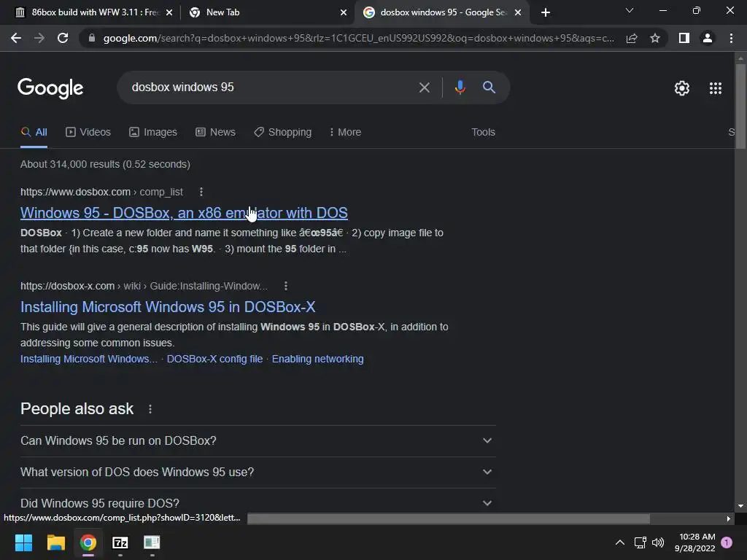Open the Windows 95 - DOSBox result link
This screenshot has height=560, width=747.
point(184,213)
